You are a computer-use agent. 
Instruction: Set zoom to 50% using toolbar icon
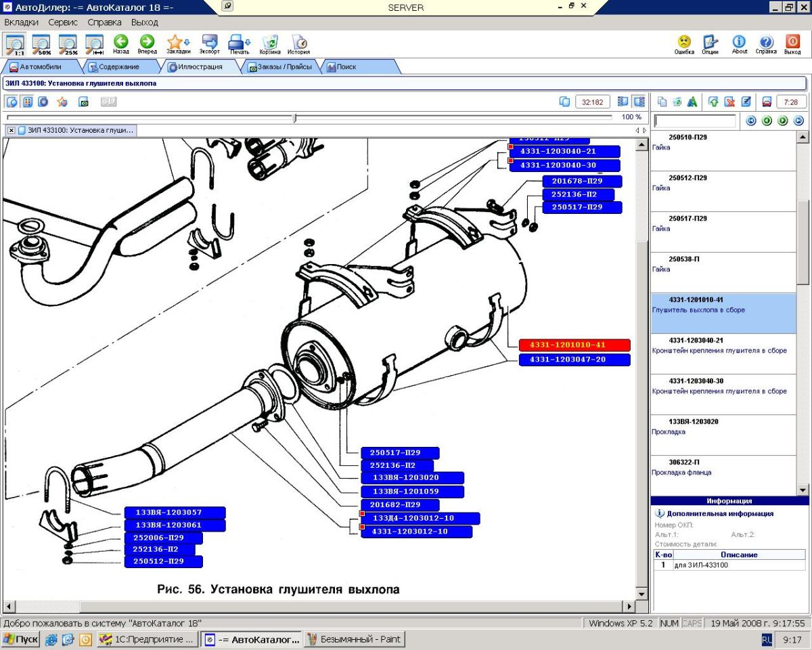[x=42, y=43]
